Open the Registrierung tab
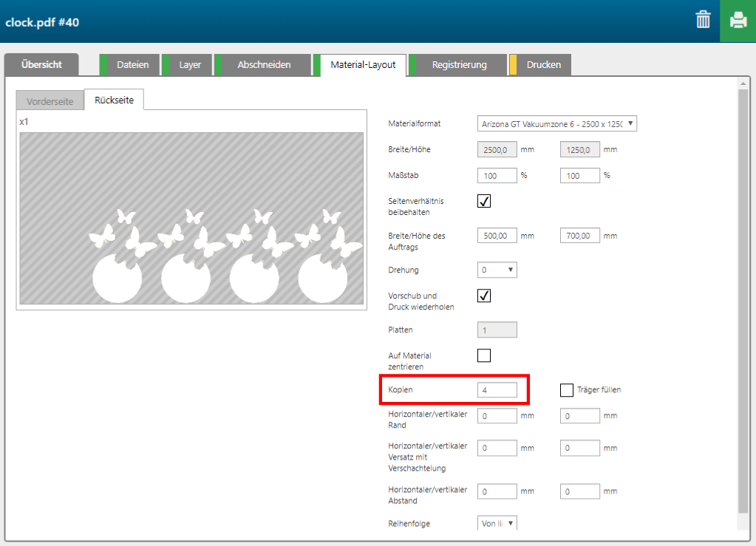 click(x=459, y=65)
